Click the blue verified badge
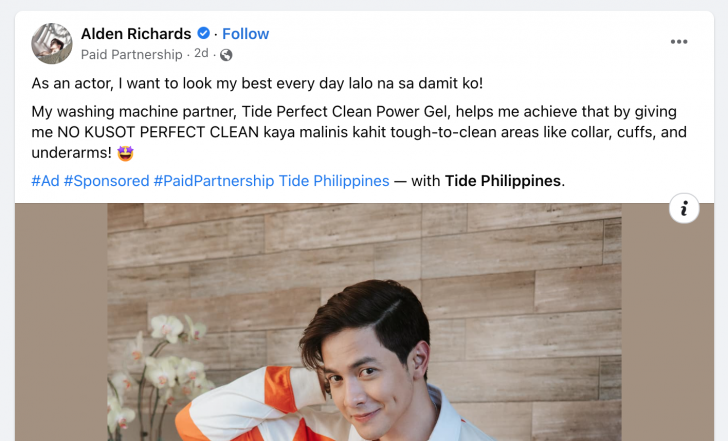 click(x=203, y=33)
